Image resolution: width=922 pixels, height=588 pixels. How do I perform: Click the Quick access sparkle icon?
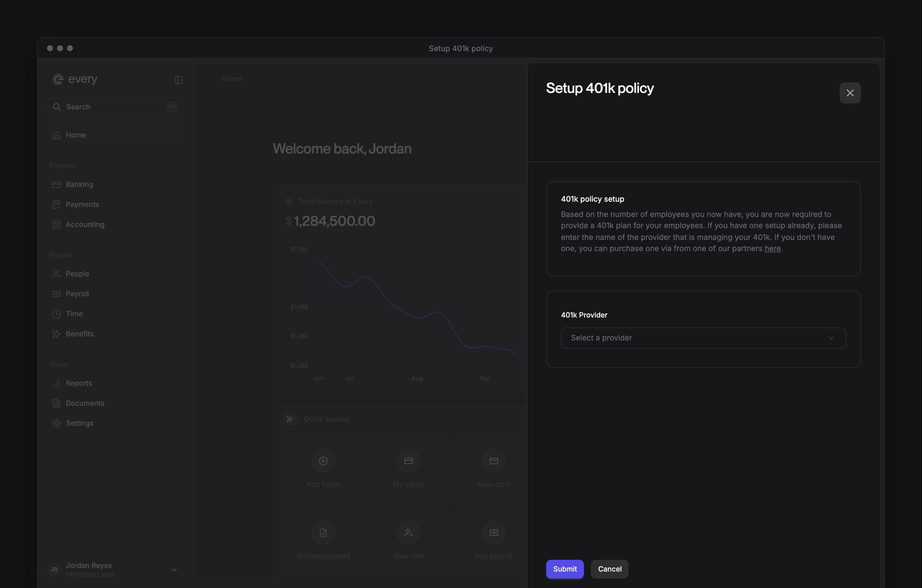[290, 419]
